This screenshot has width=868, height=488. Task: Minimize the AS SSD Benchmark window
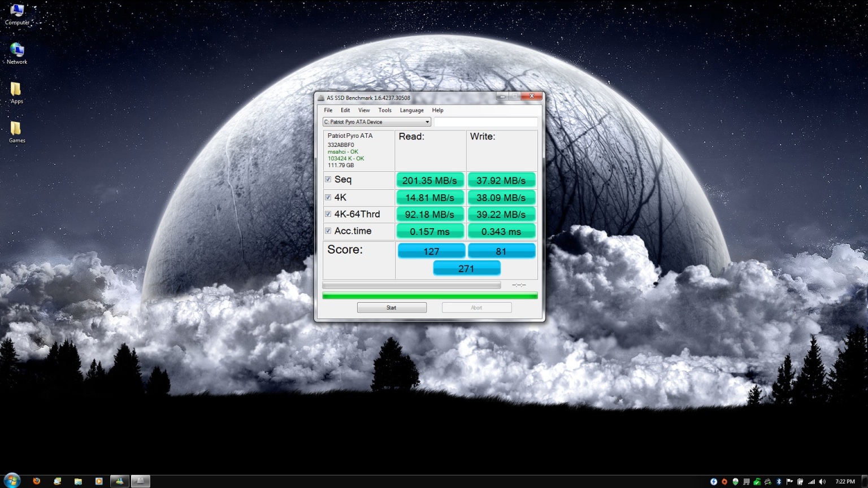(x=502, y=97)
